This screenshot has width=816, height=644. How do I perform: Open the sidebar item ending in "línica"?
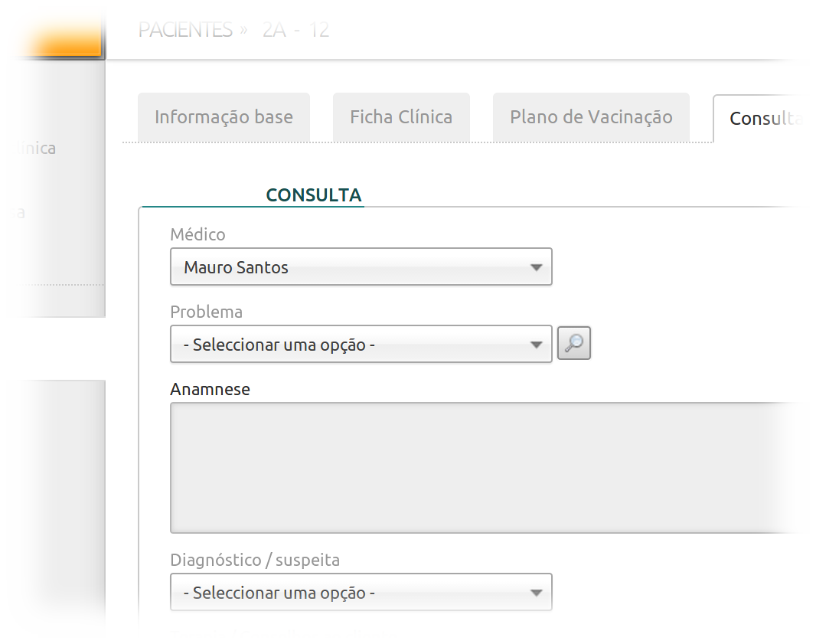(31, 148)
